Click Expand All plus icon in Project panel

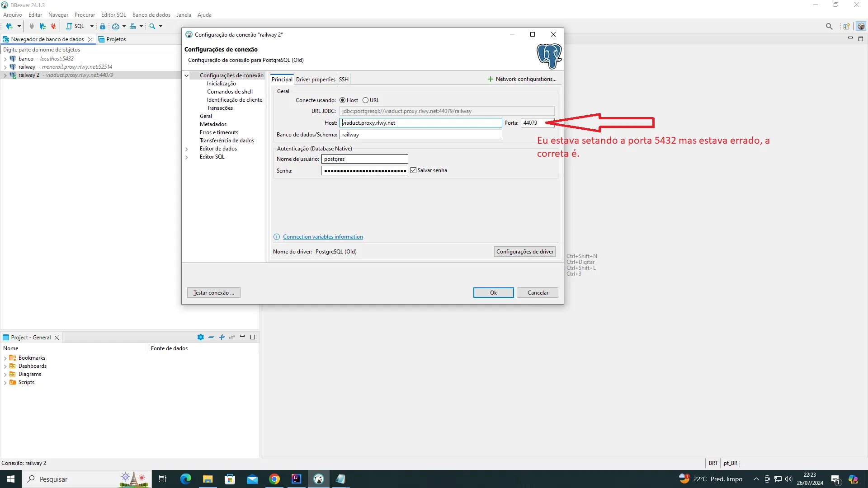(x=222, y=337)
